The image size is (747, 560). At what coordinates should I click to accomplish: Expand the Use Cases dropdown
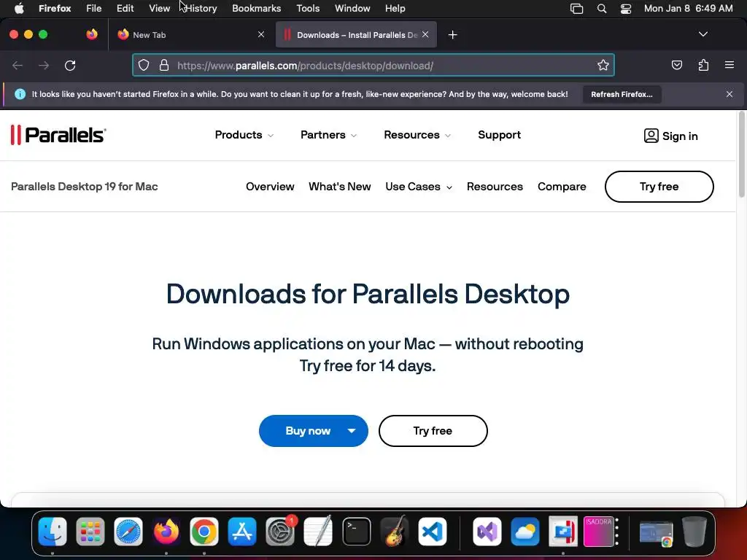click(418, 187)
